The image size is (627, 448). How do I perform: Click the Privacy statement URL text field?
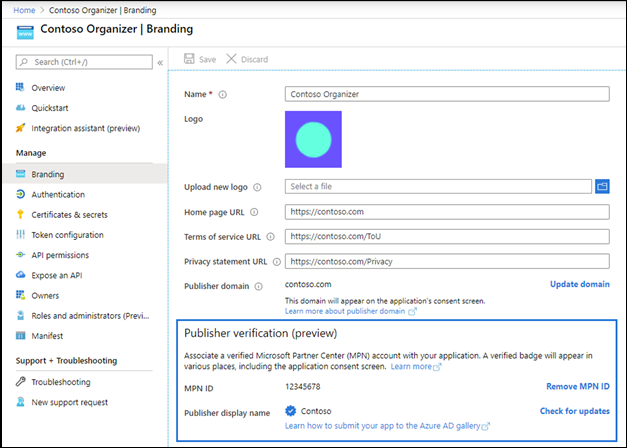447,261
